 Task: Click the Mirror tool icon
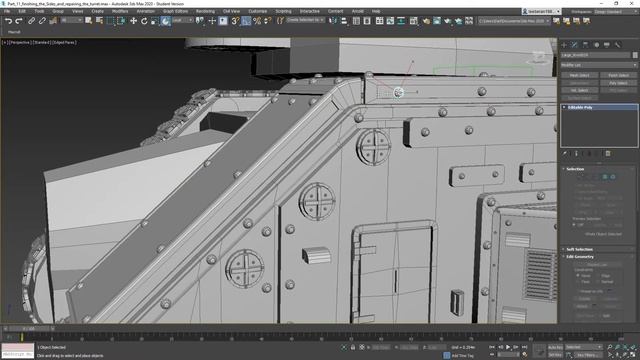click(x=333, y=21)
